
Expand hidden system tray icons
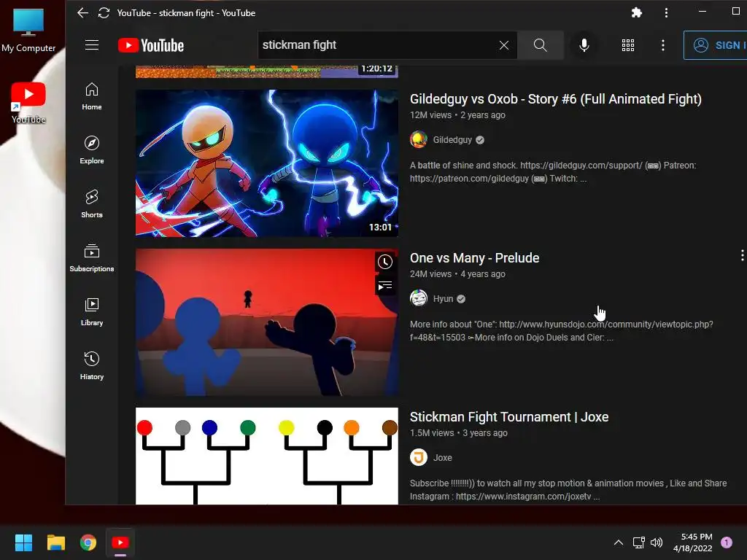click(619, 542)
